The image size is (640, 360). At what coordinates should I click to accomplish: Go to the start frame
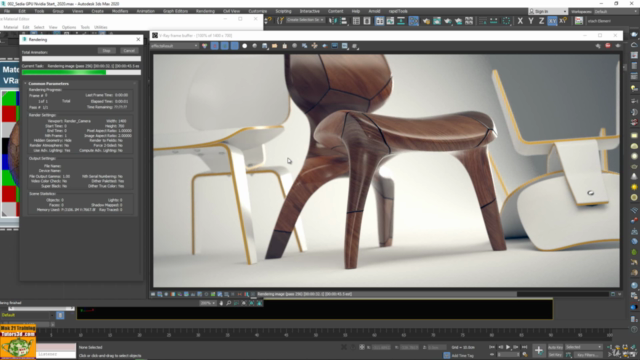point(492,347)
